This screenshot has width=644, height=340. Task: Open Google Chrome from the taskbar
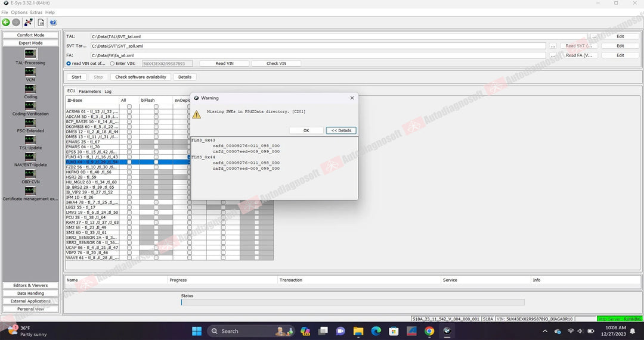(x=429, y=331)
